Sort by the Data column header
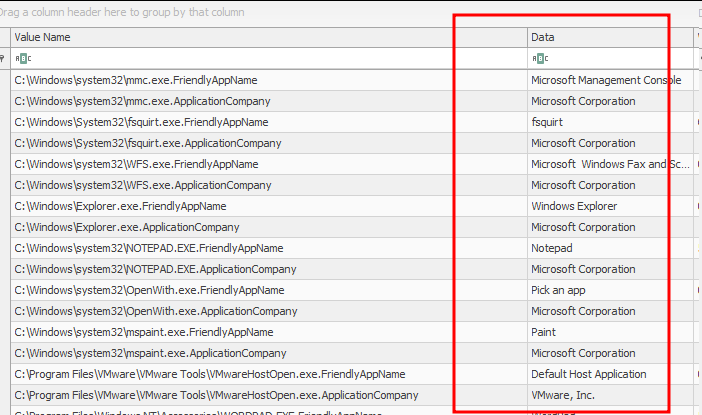702x415 pixels. (610, 37)
